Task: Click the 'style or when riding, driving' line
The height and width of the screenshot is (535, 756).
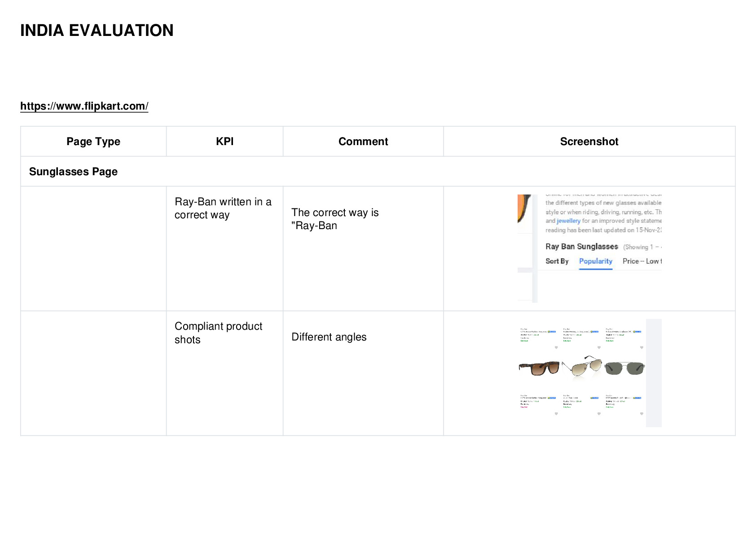Action: (x=603, y=212)
